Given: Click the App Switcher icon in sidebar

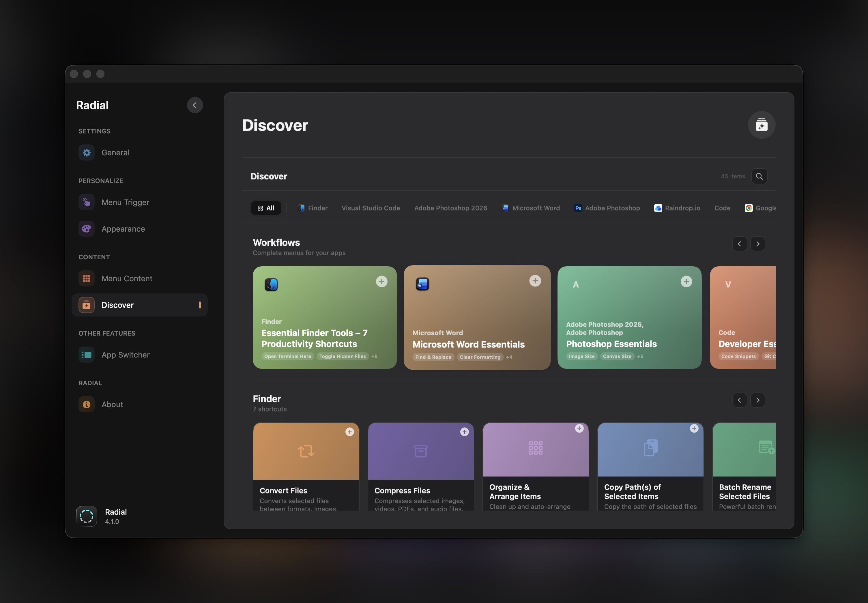Looking at the screenshot, I should click(87, 354).
